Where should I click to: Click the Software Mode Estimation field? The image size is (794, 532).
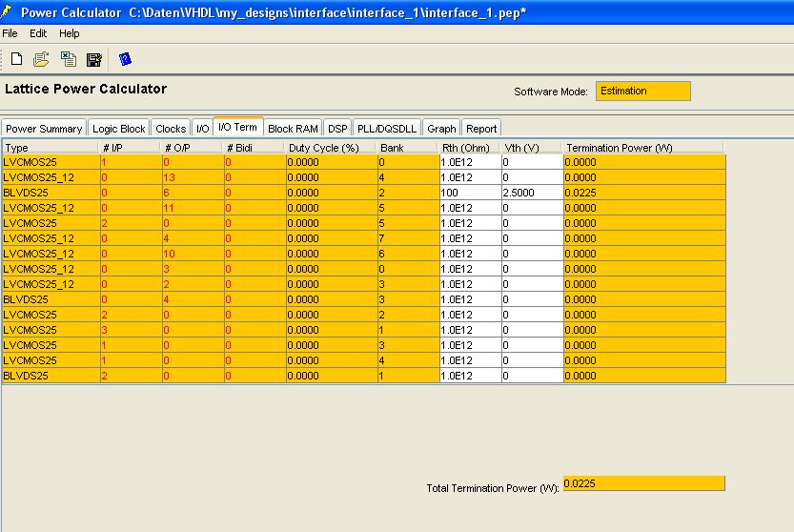click(643, 92)
